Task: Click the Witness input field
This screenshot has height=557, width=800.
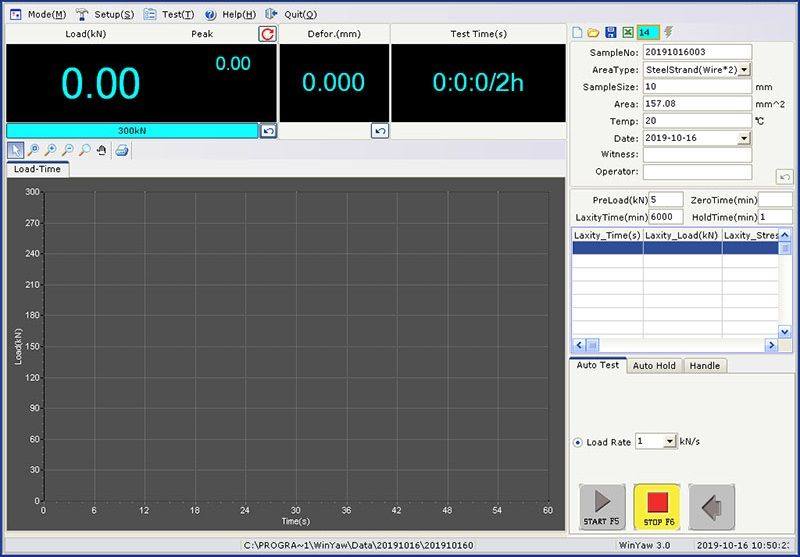Action: point(697,155)
